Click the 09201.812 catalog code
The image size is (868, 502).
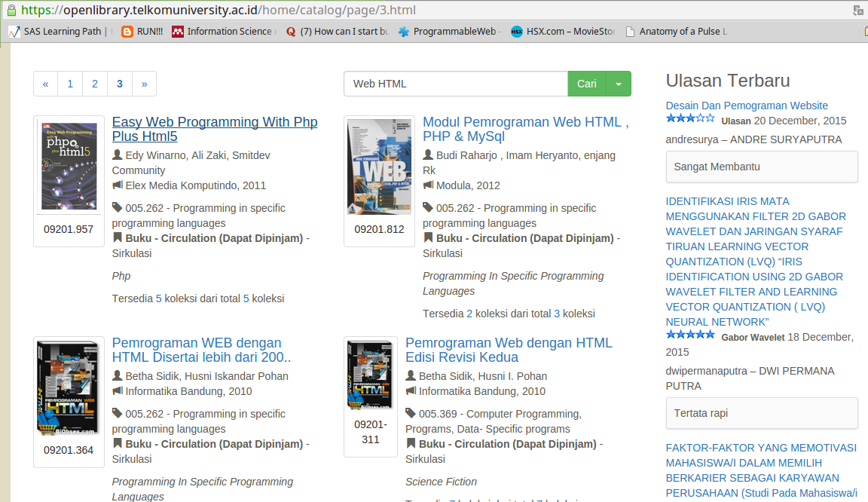pos(379,229)
